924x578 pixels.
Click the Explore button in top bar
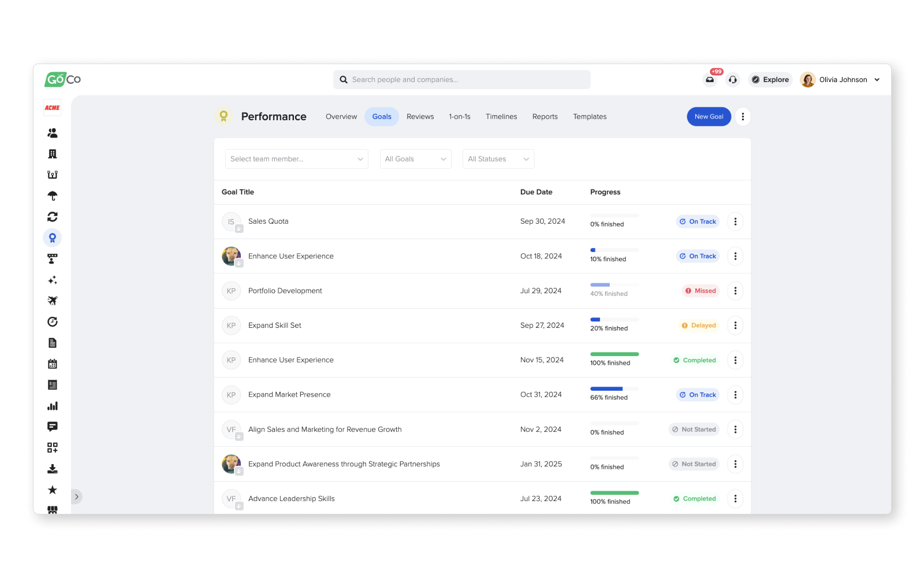770,80
